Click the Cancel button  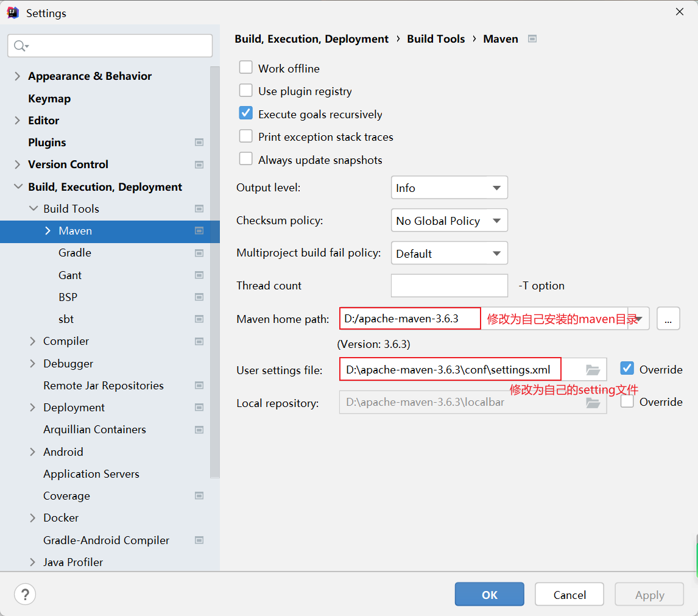pos(569,594)
